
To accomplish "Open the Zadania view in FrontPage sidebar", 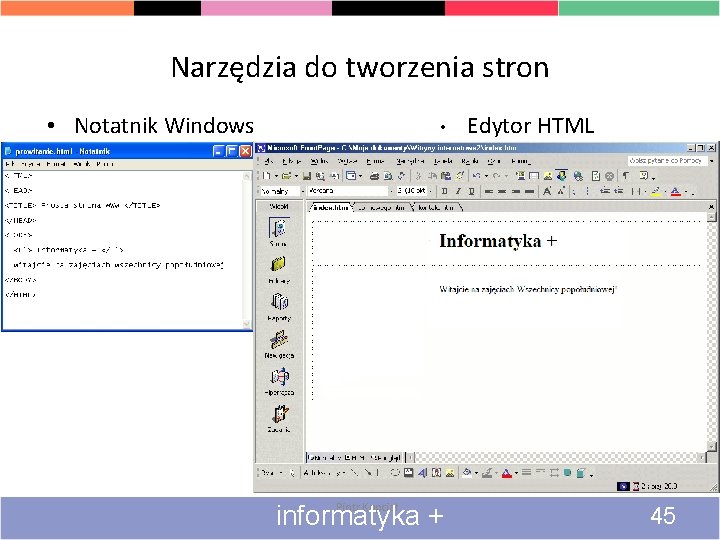I will [279, 418].
